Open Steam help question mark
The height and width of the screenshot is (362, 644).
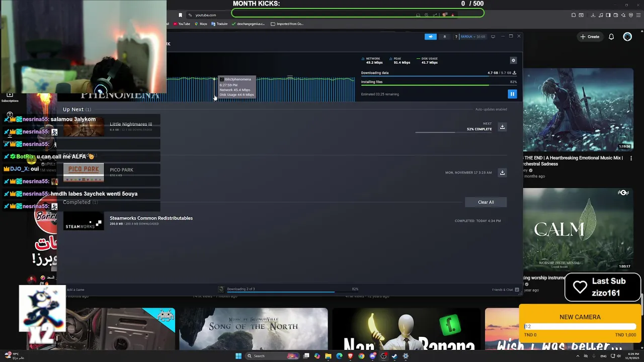pyautogui.click(x=456, y=36)
